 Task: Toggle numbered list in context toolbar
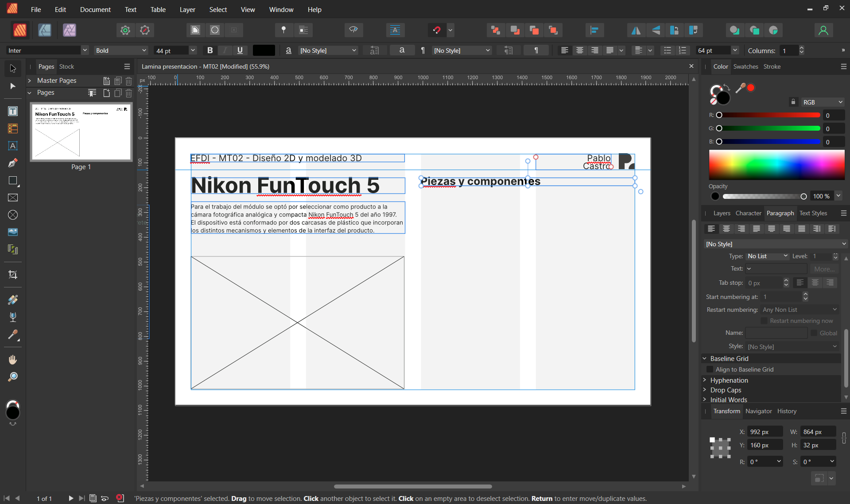(683, 50)
